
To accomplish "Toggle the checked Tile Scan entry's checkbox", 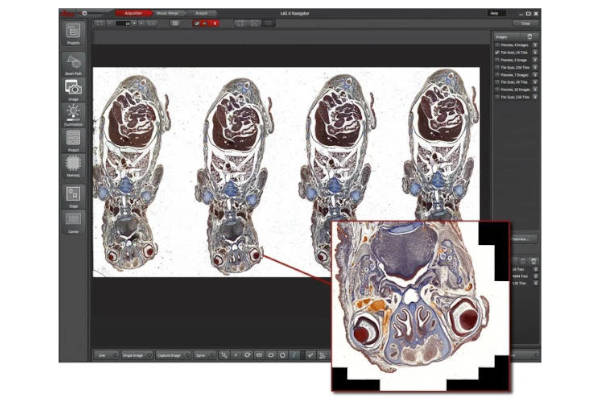I will tap(497, 53).
